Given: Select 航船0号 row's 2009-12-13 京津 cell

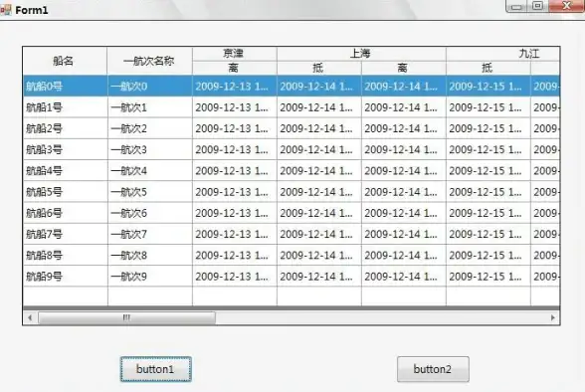Looking at the screenshot, I should pos(235,87).
